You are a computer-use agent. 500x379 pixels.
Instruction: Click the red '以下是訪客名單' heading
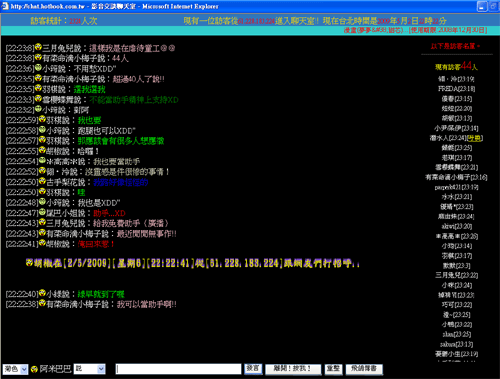(455, 46)
